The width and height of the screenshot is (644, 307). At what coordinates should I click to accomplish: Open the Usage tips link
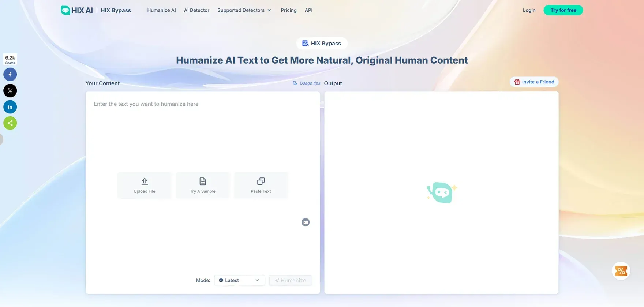coord(307,83)
